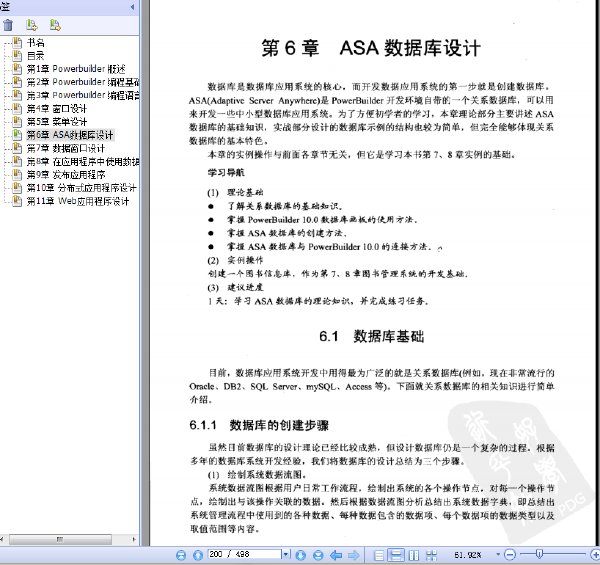The width and height of the screenshot is (600, 565).
Task: Go to previous page arrow
Action: coord(198,555)
